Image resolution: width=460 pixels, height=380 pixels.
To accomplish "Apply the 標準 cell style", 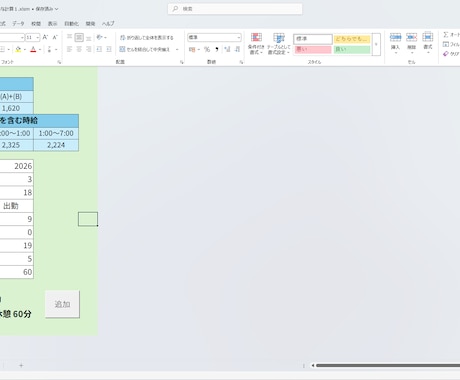I will coord(313,39).
